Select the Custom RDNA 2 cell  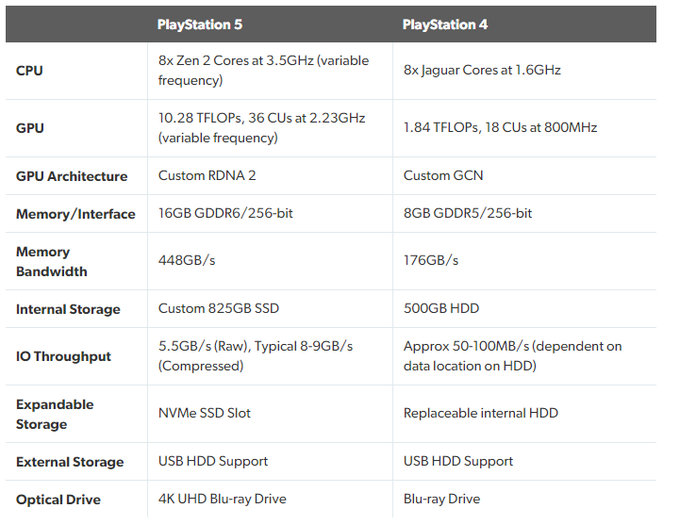(x=207, y=176)
